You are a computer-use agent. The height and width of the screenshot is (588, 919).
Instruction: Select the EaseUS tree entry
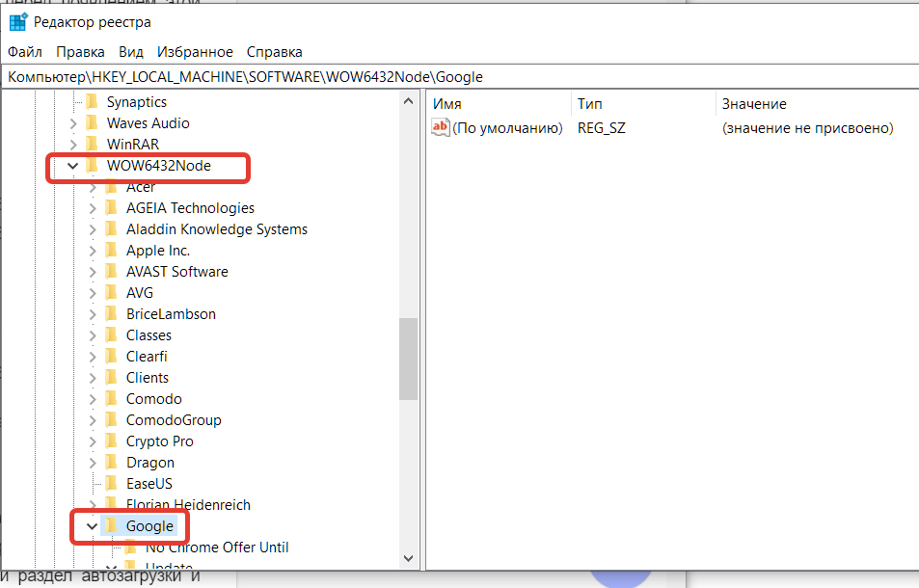149,484
